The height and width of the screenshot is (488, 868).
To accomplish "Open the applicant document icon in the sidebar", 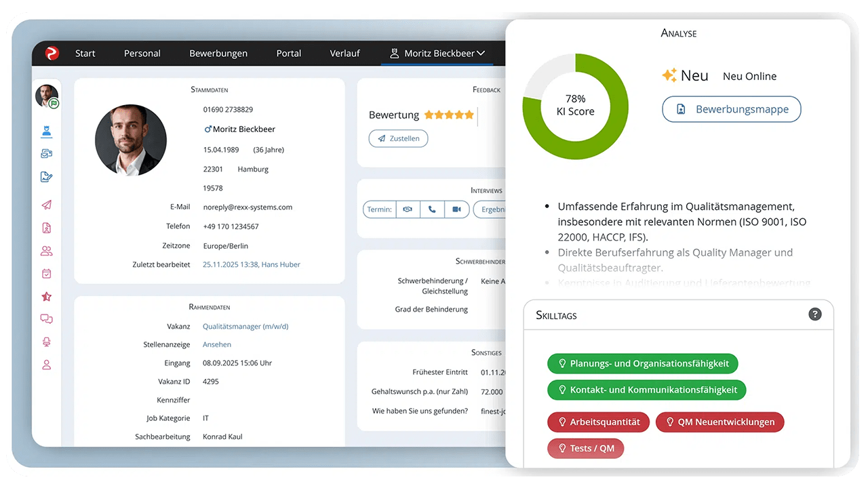I will click(x=47, y=228).
